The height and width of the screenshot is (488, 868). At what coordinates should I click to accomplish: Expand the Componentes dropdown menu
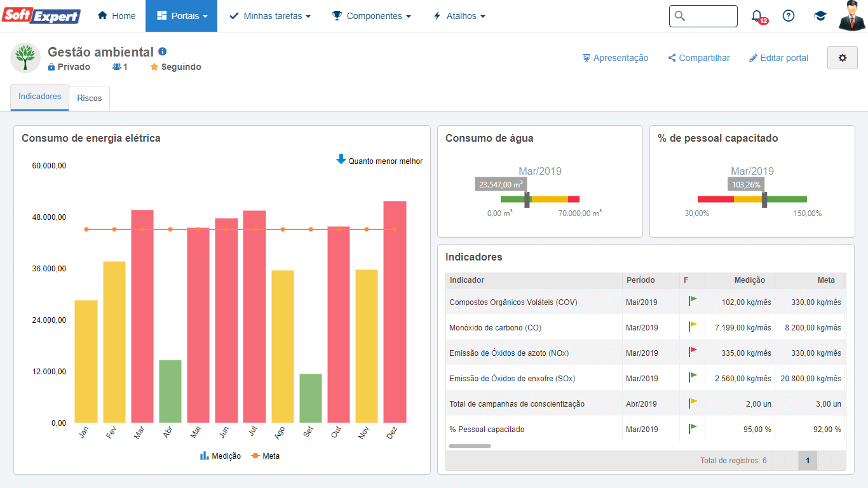[372, 16]
